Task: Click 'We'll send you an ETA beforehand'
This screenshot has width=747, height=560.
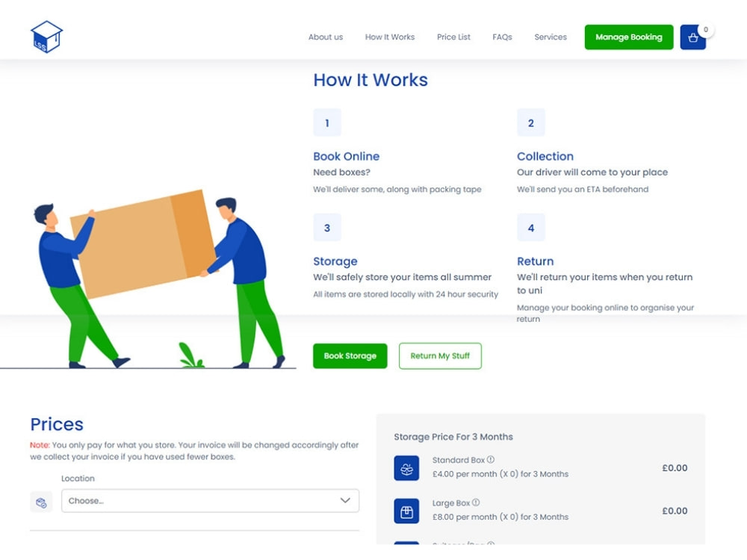Action: [x=583, y=189]
